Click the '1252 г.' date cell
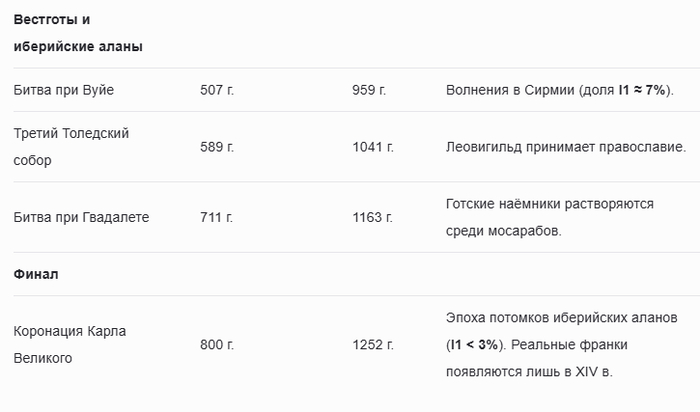 [x=373, y=345]
